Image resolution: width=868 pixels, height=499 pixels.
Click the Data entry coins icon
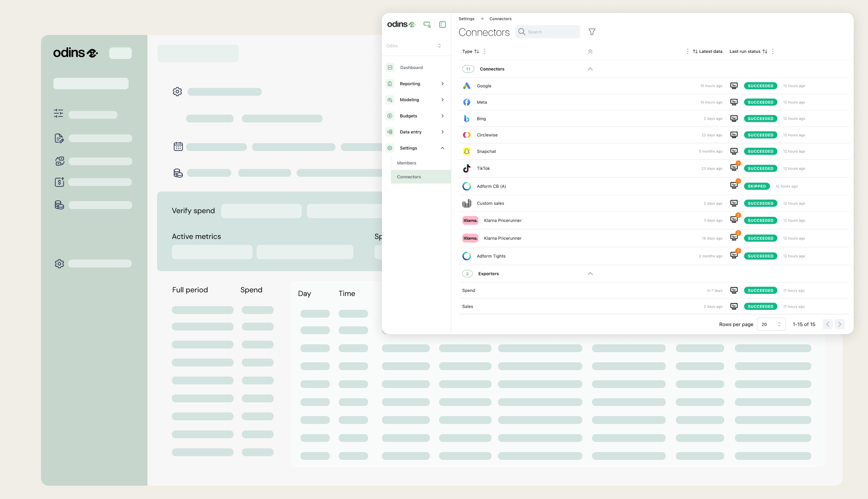pyautogui.click(x=390, y=132)
